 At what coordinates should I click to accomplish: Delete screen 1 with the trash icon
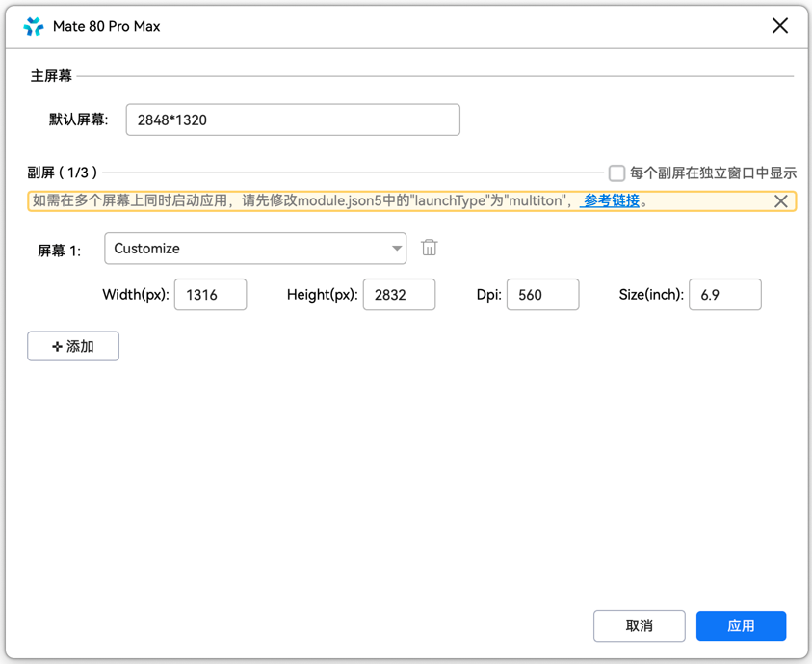point(430,248)
